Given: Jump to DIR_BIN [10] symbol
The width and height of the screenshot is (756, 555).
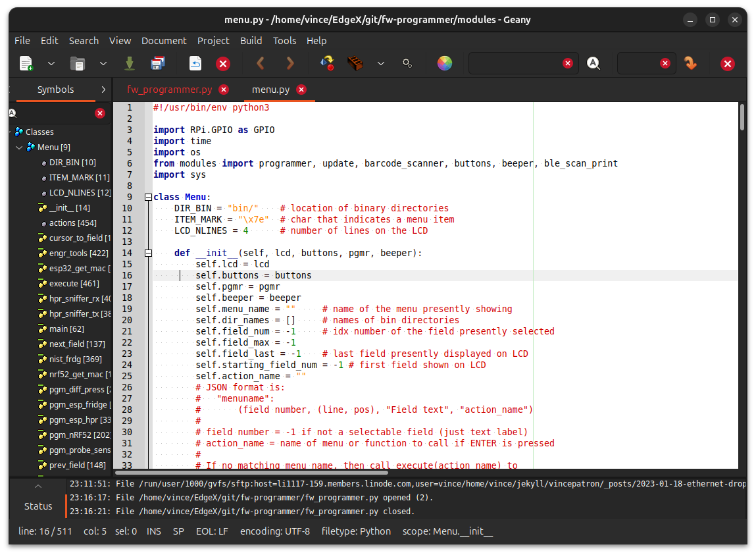Looking at the screenshot, I should 72,162.
